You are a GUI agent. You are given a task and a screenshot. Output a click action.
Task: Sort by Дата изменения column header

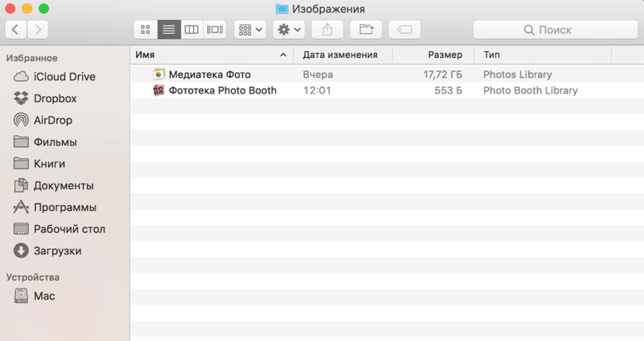point(343,55)
